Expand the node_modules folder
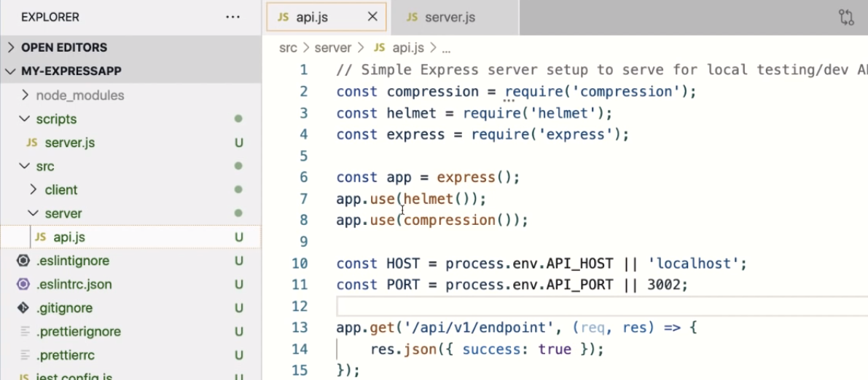This screenshot has width=868, height=380. (x=79, y=95)
